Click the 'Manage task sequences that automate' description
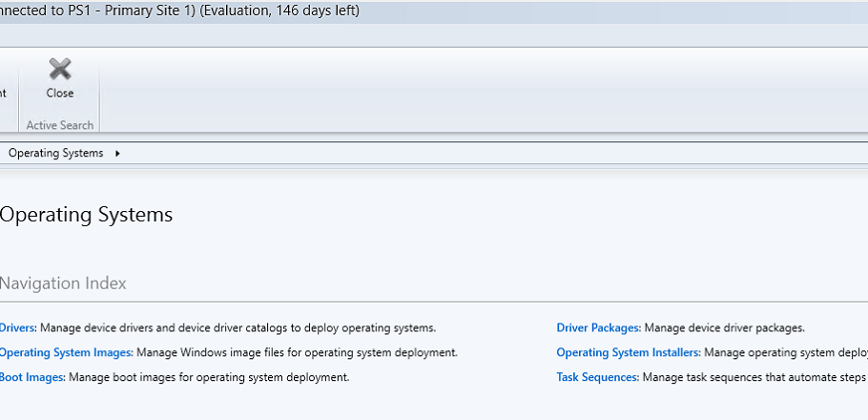The width and height of the screenshot is (868, 420). tap(754, 377)
